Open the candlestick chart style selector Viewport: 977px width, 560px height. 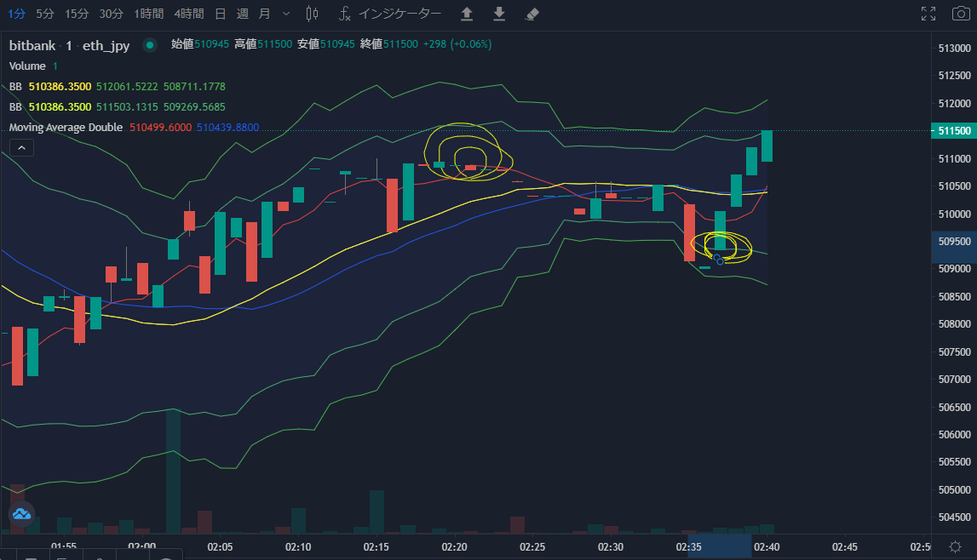point(312,14)
